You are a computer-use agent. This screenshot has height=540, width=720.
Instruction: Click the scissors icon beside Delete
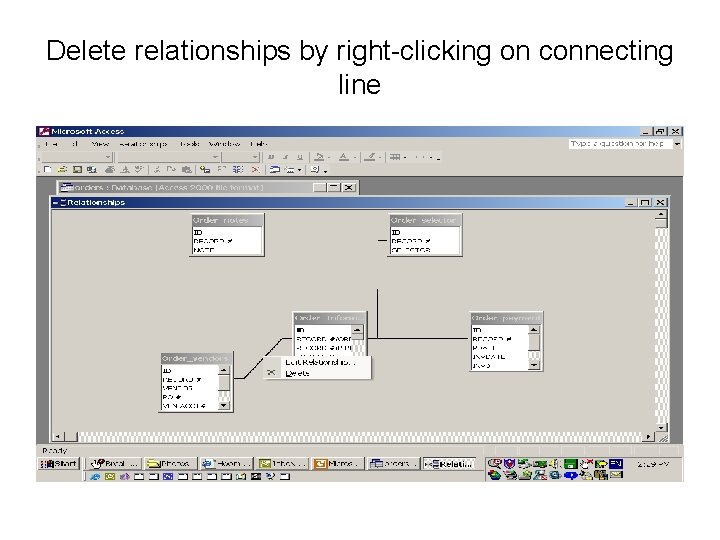click(271, 373)
